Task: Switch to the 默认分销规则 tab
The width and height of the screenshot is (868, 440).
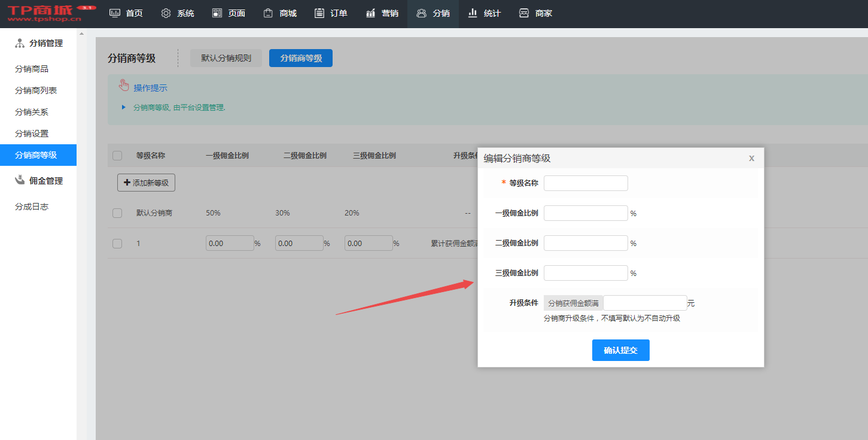Action: click(226, 58)
